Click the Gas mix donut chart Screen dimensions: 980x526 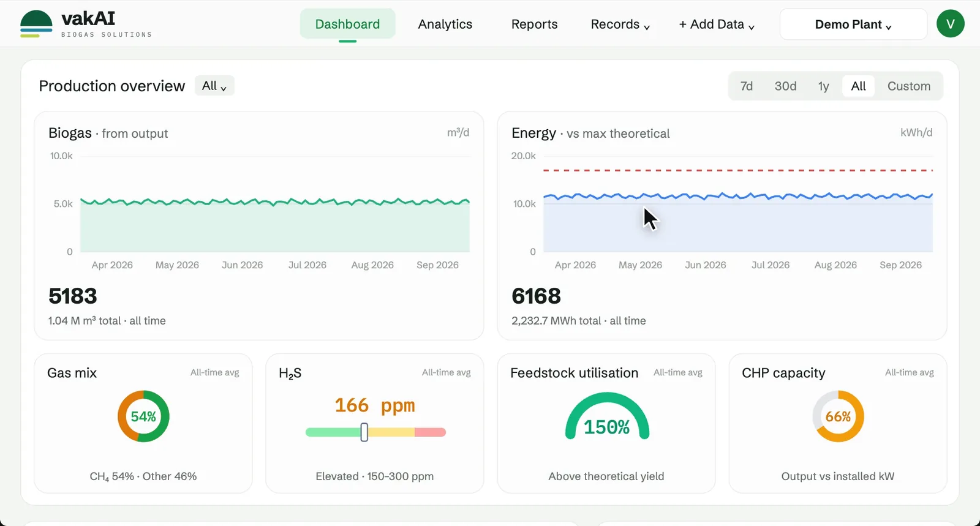pos(143,416)
